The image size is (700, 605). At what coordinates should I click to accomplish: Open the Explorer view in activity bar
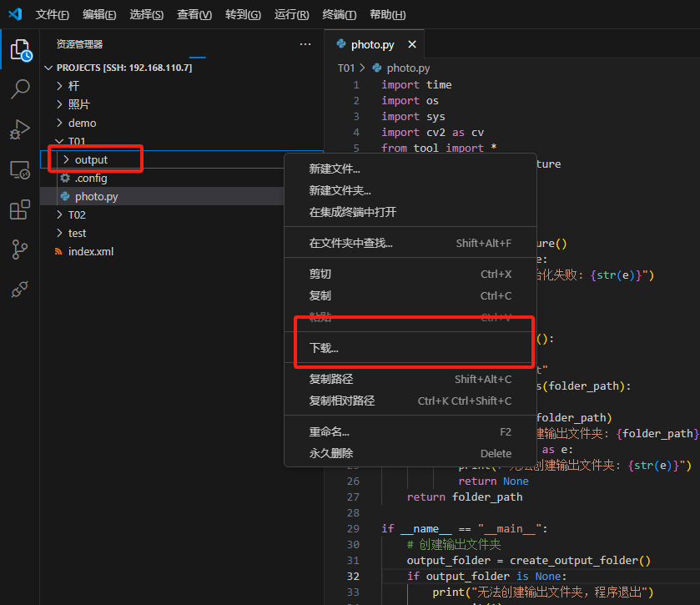pos(20,50)
